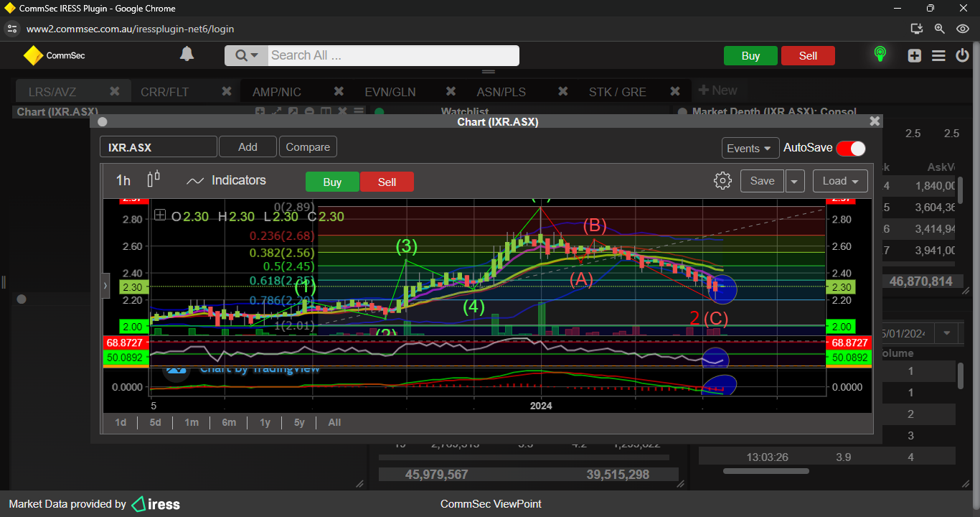Click the IXR.ASX symbol input field
The image size is (980, 517).
click(158, 147)
